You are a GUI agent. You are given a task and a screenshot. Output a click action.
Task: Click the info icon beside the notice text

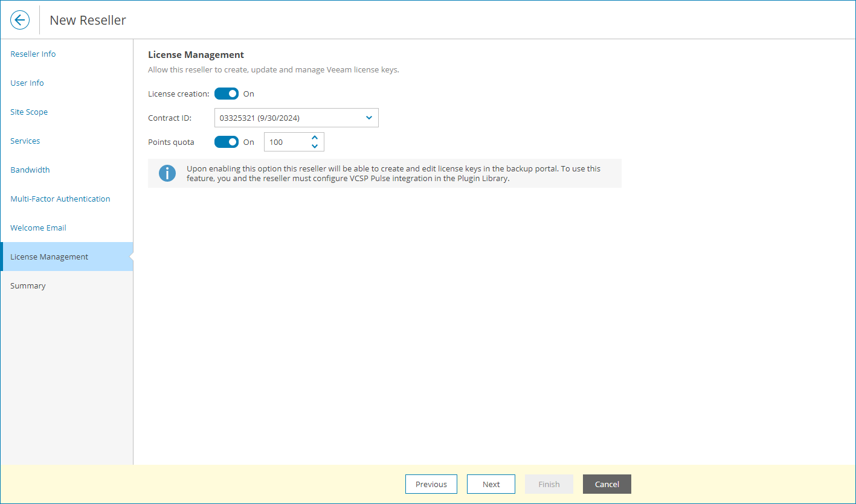[167, 173]
